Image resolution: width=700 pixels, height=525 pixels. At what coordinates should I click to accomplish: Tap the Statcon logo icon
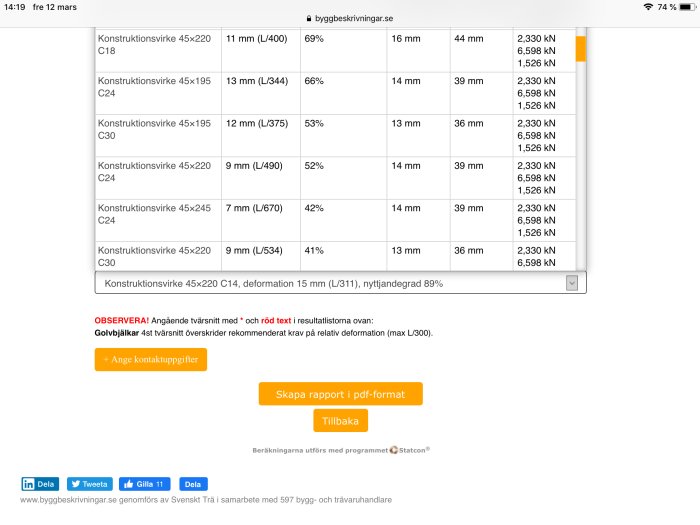click(393, 450)
